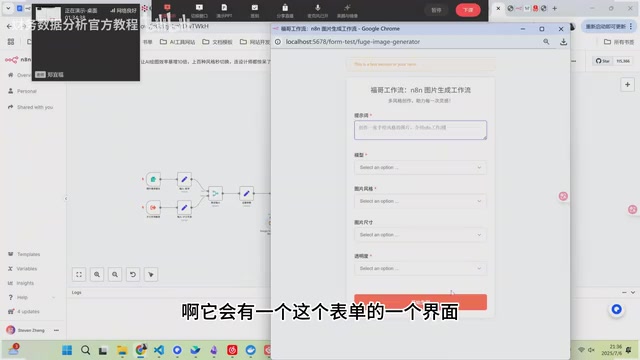Click the GitHub Star button
The width and height of the screenshot is (640, 360).
click(x=602, y=61)
